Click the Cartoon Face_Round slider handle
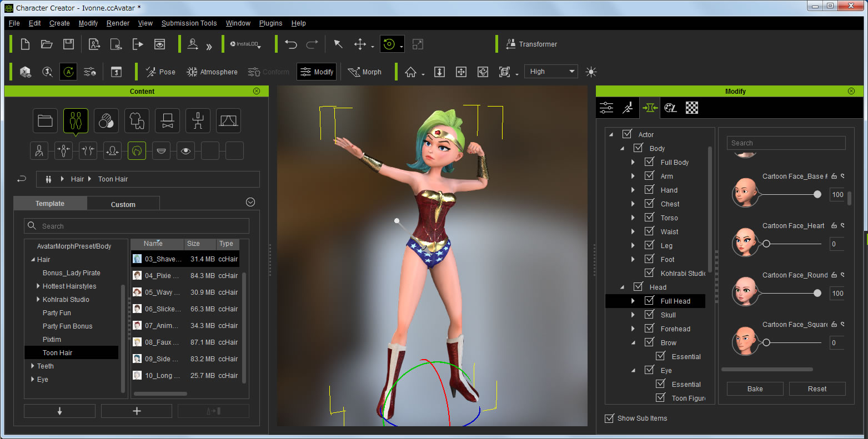 click(817, 293)
